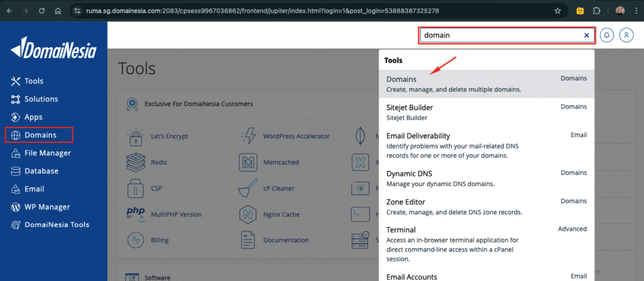
Task: Click the Software section header
Action: pyautogui.click(x=157, y=278)
